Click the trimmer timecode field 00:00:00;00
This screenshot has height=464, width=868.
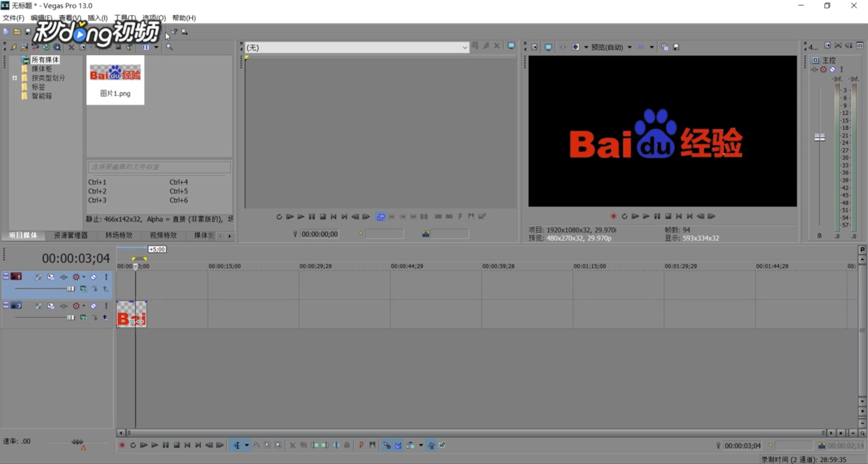click(320, 234)
